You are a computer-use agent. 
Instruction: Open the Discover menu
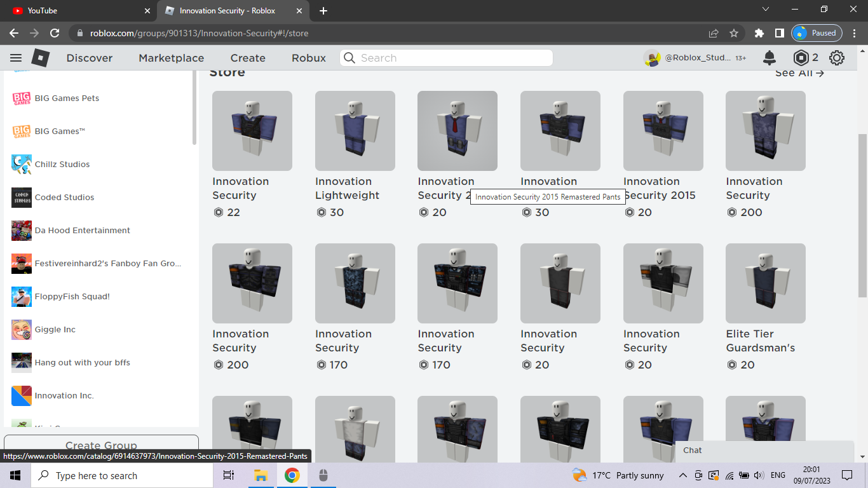[90, 58]
